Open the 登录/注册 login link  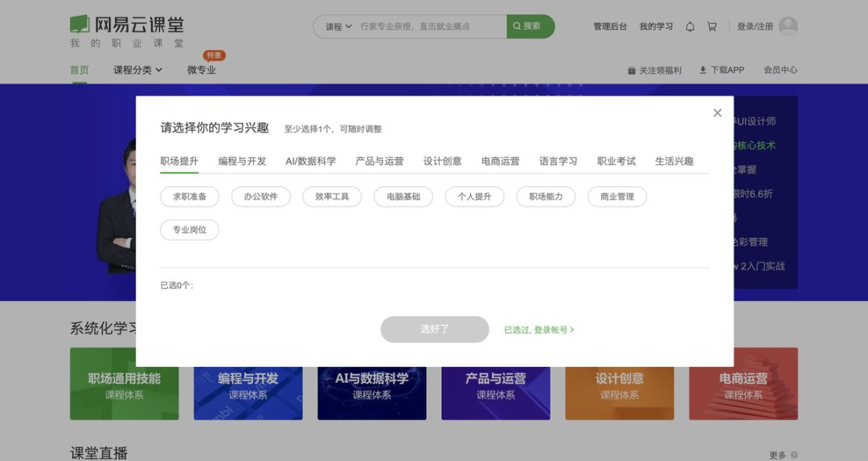click(755, 27)
